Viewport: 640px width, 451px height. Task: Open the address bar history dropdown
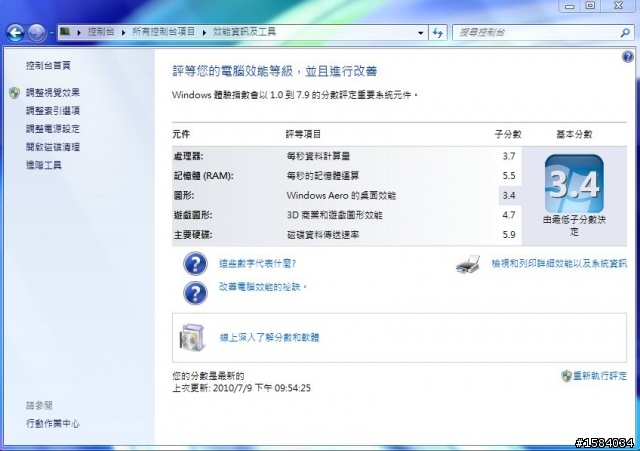point(420,33)
